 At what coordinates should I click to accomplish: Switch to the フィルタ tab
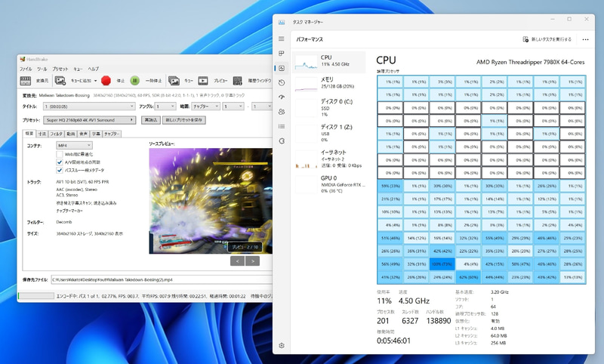[56, 134]
